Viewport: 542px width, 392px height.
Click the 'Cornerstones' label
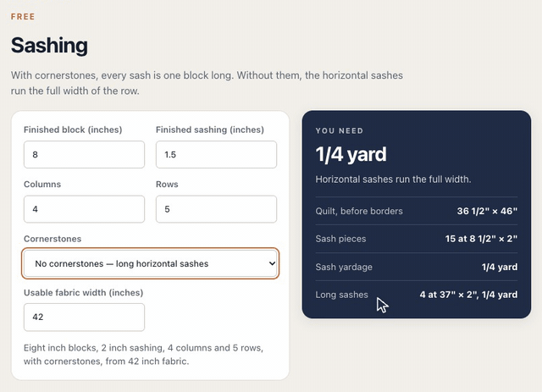53,239
